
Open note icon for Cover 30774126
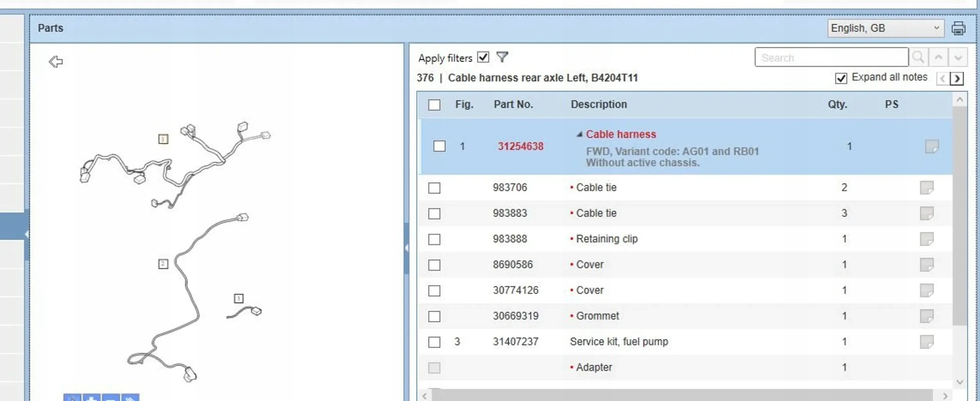[927, 291]
